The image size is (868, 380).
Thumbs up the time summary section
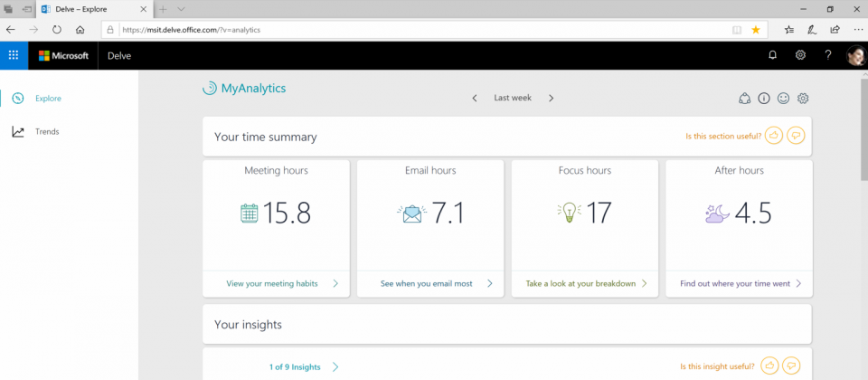(x=774, y=136)
